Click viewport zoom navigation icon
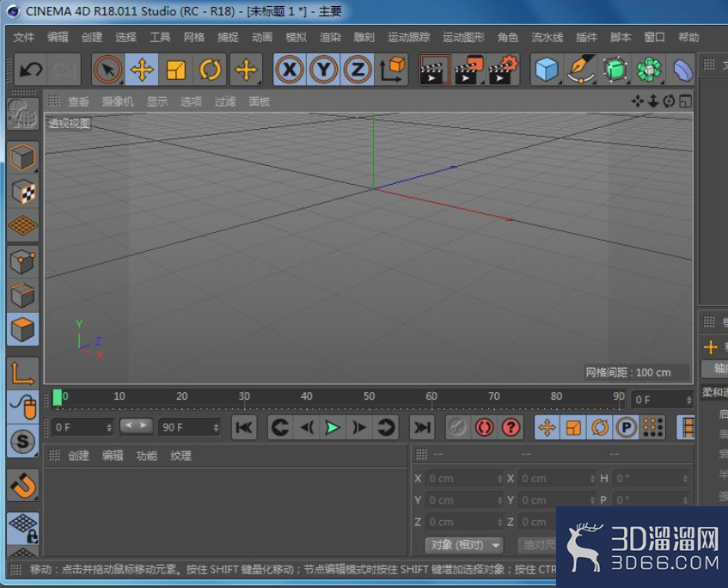728x588 pixels. 653,101
